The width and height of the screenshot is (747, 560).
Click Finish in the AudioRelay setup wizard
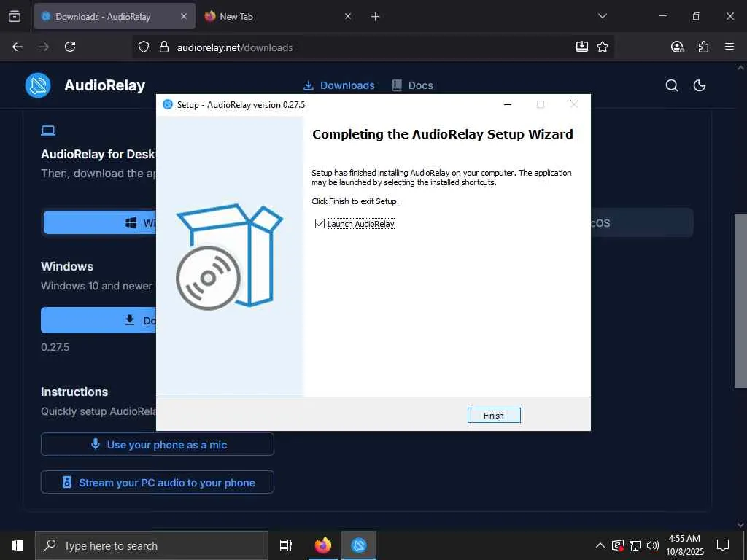[x=494, y=415]
